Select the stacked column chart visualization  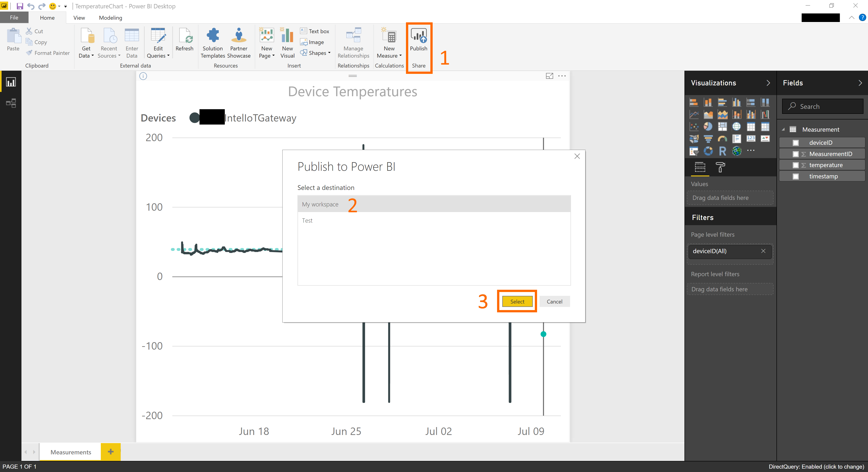pyautogui.click(x=708, y=102)
